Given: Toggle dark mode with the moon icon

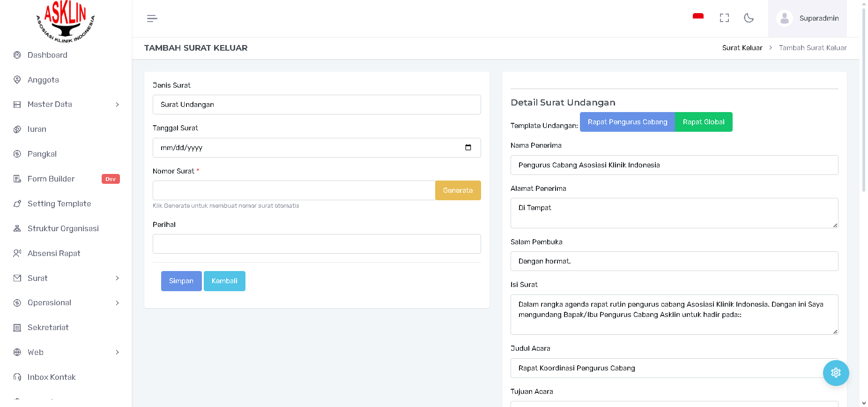Looking at the screenshot, I should [x=749, y=18].
